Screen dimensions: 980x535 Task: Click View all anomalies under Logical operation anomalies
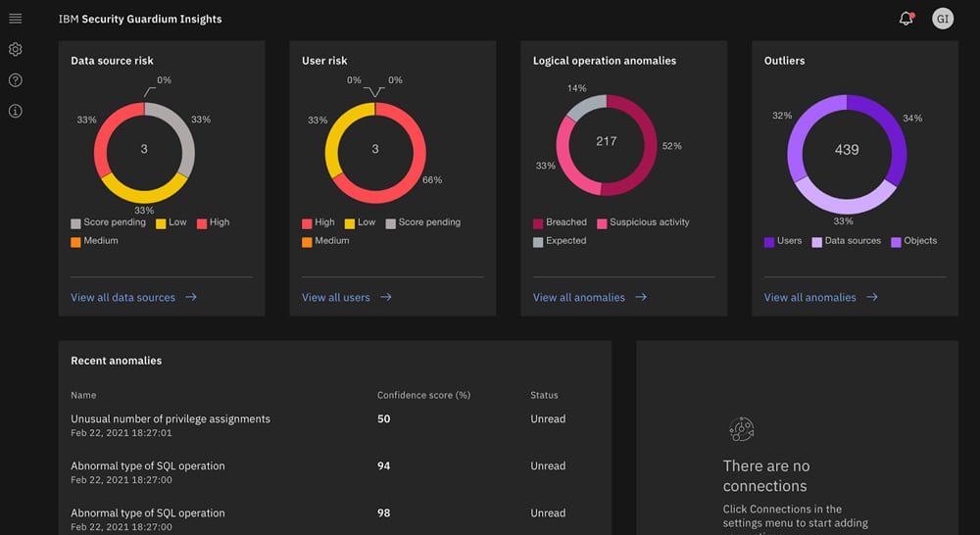coord(578,297)
